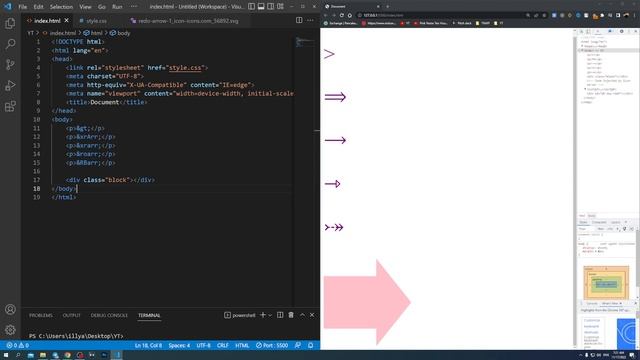
Task: Switch to the PROBLEMS panel tab
Action: coord(40,316)
